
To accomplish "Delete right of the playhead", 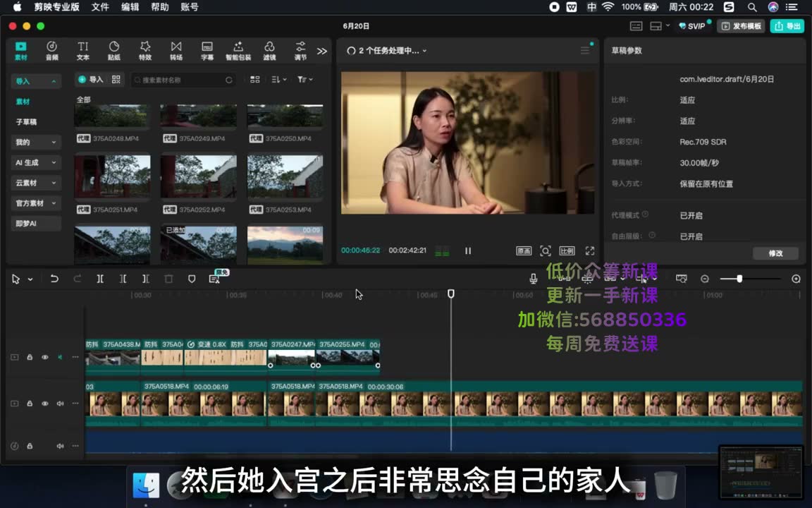I will 145,279.
